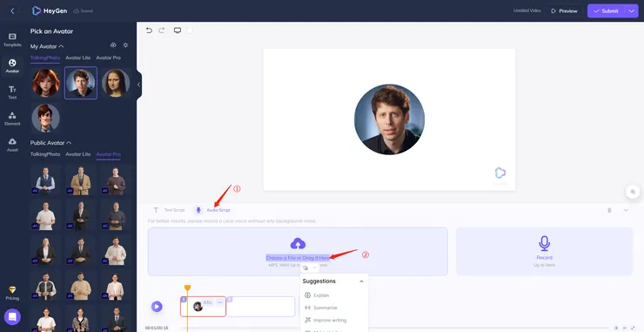The width and height of the screenshot is (644, 332).
Task: Click the cloud Saved status icon
Action: coord(76,11)
